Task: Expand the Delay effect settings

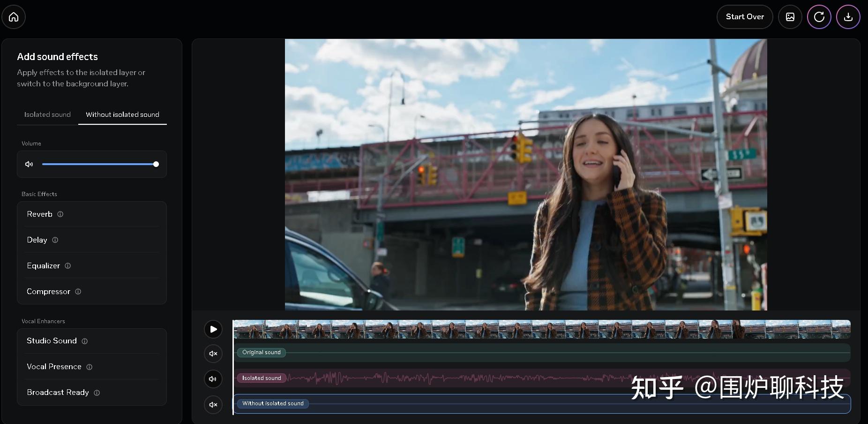Action: (37, 240)
